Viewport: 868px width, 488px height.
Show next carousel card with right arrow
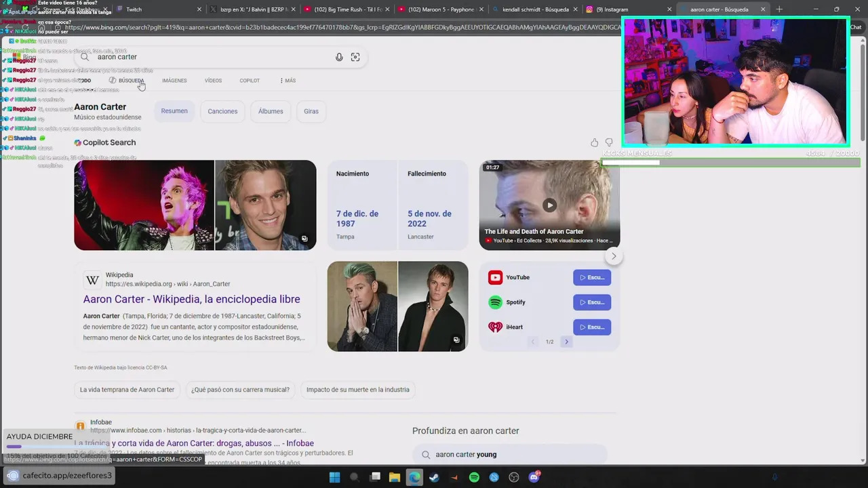pyautogui.click(x=614, y=256)
